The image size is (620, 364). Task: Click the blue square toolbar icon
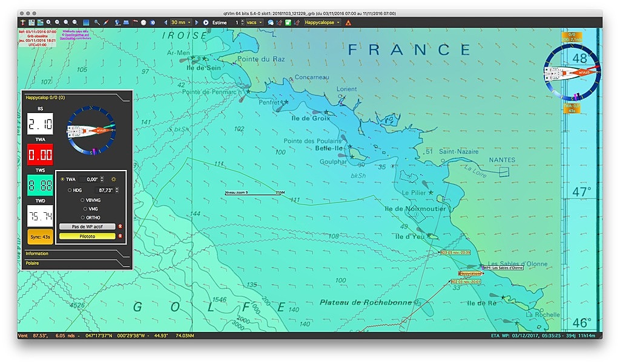point(86,22)
